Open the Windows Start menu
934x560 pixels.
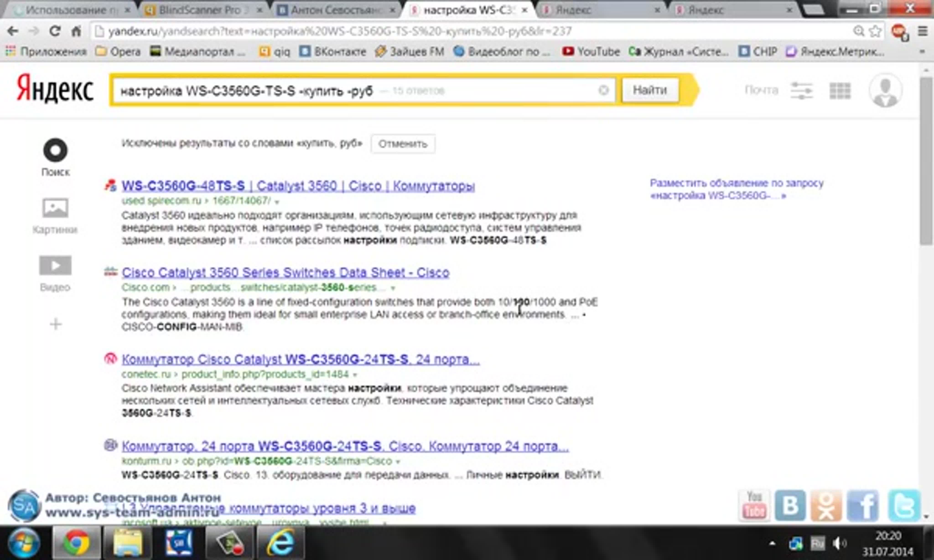[x=24, y=543]
